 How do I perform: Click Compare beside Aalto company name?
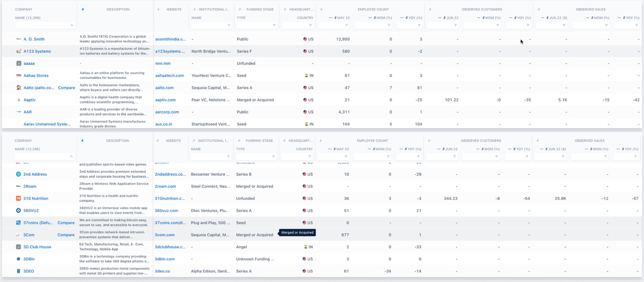(x=66, y=88)
